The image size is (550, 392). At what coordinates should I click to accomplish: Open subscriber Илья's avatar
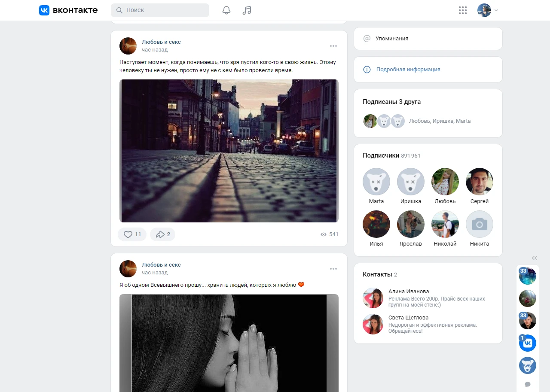(x=376, y=224)
